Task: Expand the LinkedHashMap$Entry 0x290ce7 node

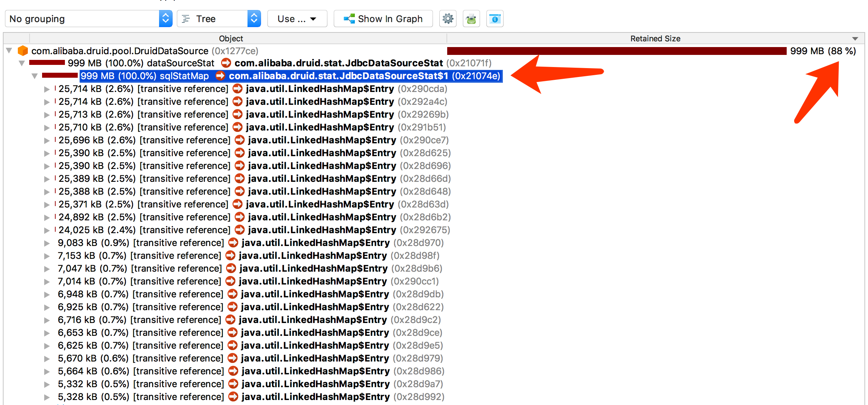Action: [47, 140]
